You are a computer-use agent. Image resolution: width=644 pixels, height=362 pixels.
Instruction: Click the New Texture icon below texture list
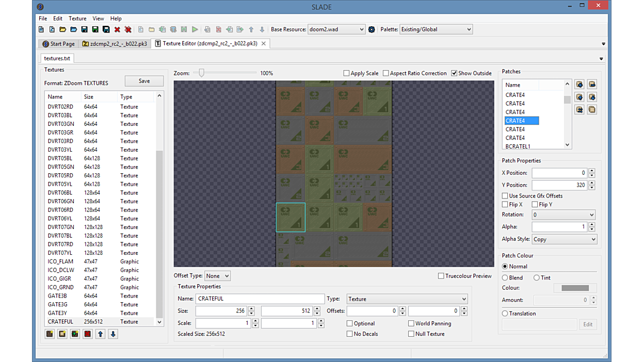coord(50,334)
